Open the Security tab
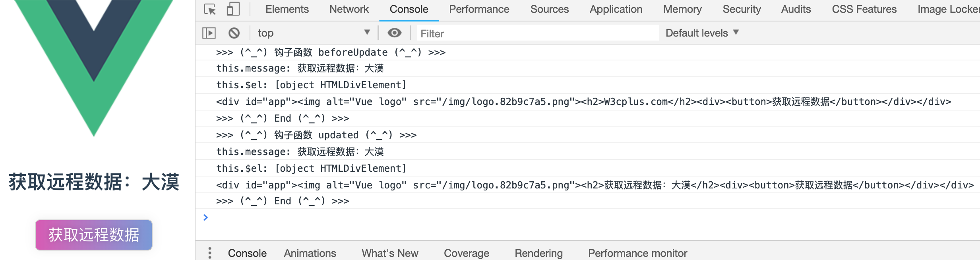Screen dimensions: 980x260 [x=742, y=9]
